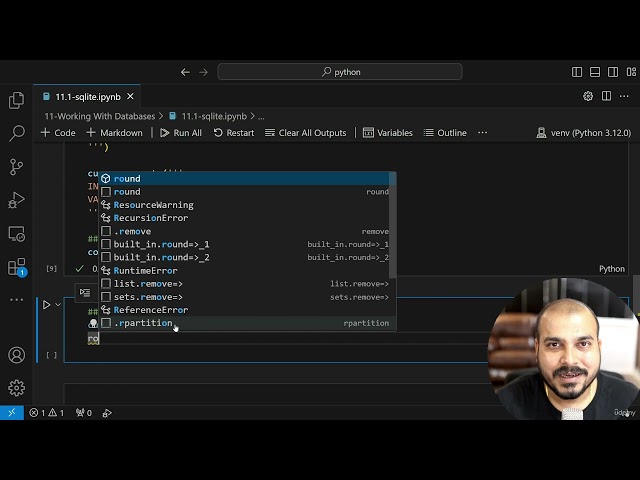Pick sets.remove=> suggestion
This screenshot has height=480, width=640.
click(x=244, y=297)
